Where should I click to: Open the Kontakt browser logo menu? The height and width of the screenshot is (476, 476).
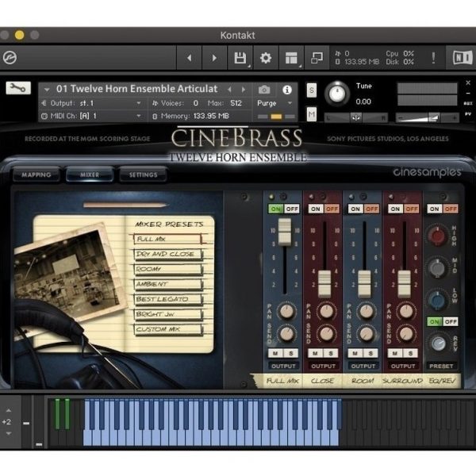pyautogui.click(x=10, y=58)
